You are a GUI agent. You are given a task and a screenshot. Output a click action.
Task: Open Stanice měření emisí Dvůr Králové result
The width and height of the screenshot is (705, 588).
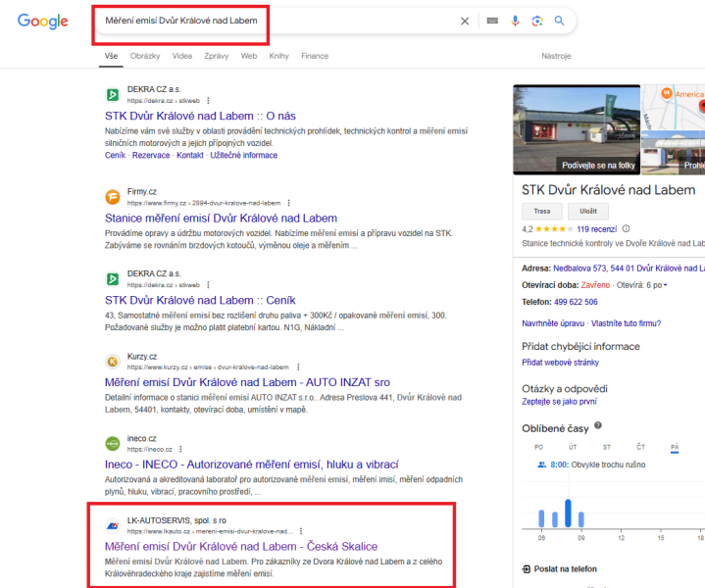(x=221, y=218)
